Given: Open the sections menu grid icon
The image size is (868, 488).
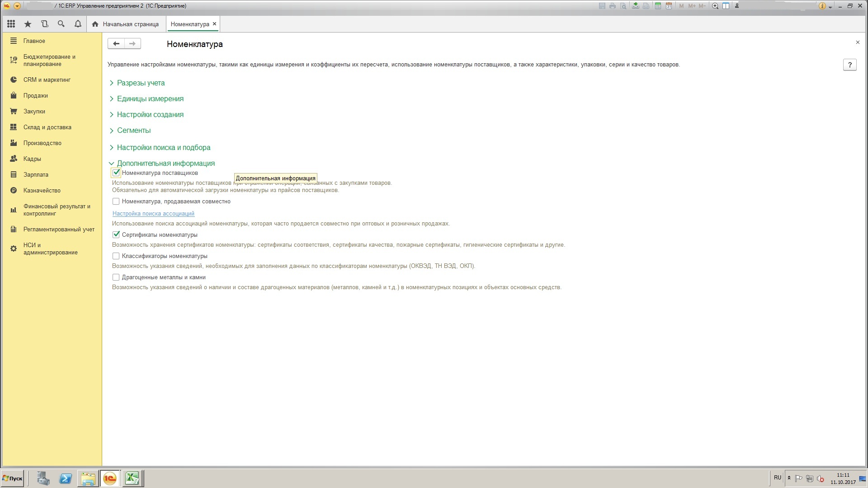Looking at the screenshot, I should click(x=11, y=24).
